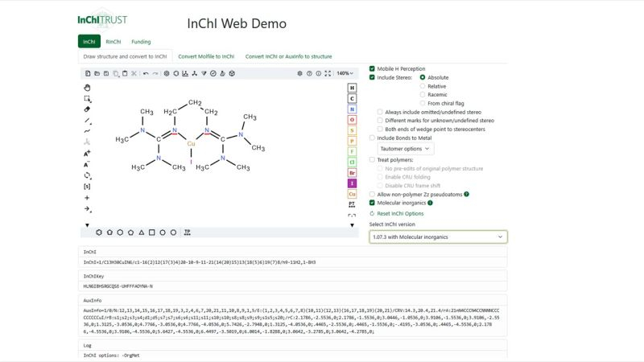Open the 140% zoom level dropdown

[345, 73]
